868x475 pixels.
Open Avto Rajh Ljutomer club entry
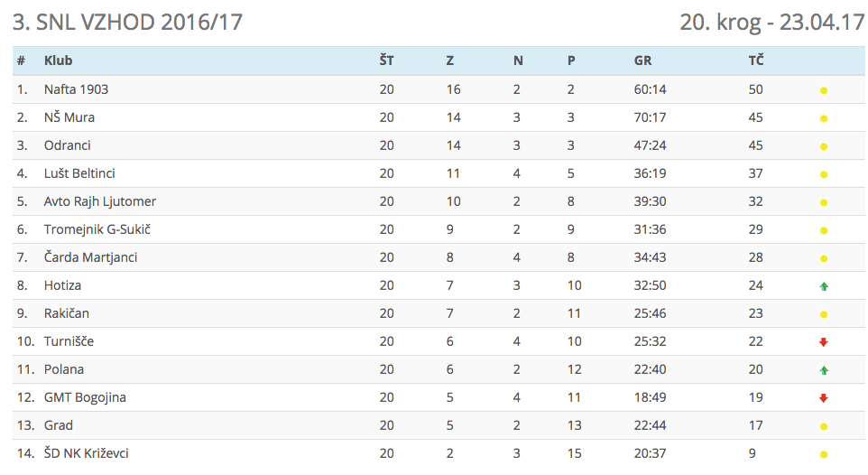click(x=100, y=201)
